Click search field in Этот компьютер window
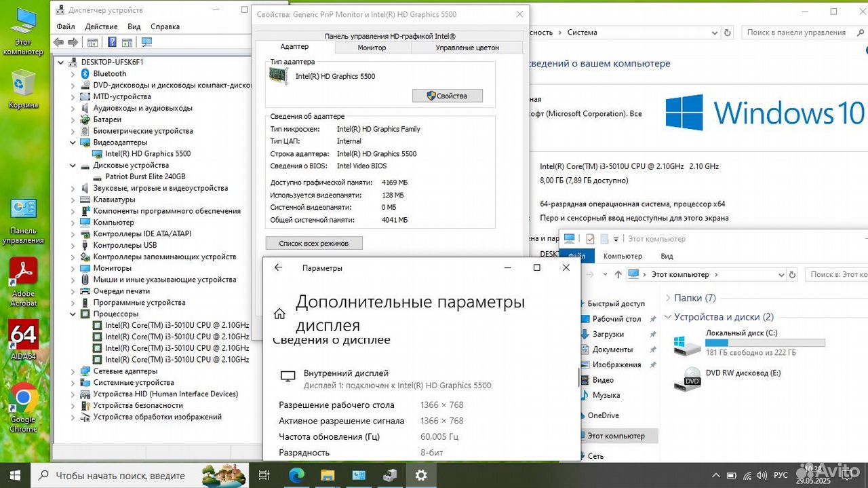Screen dimensions: 868x488 (x=837, y=274)
